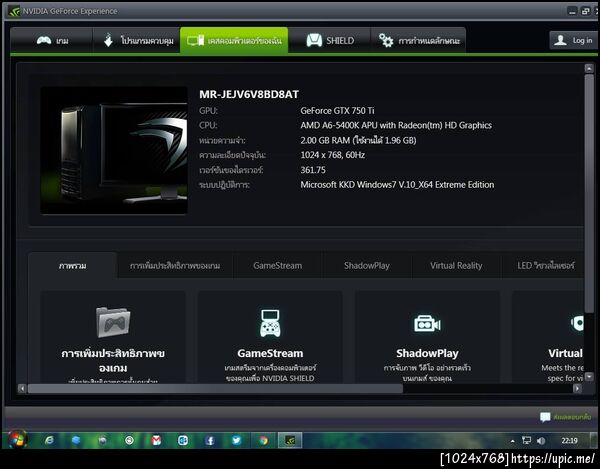Open the send feedback link with chat icon
This screenshot has width=600, height=469.
566,417
